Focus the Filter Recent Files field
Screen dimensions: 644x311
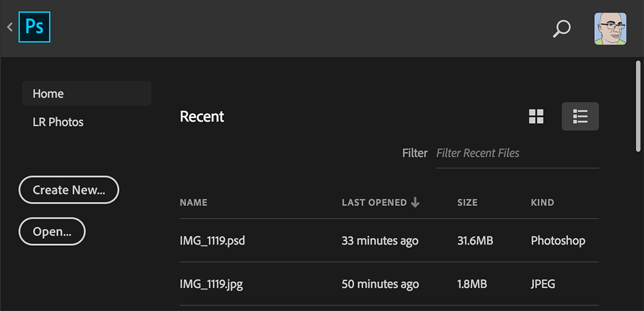[517, 153]
